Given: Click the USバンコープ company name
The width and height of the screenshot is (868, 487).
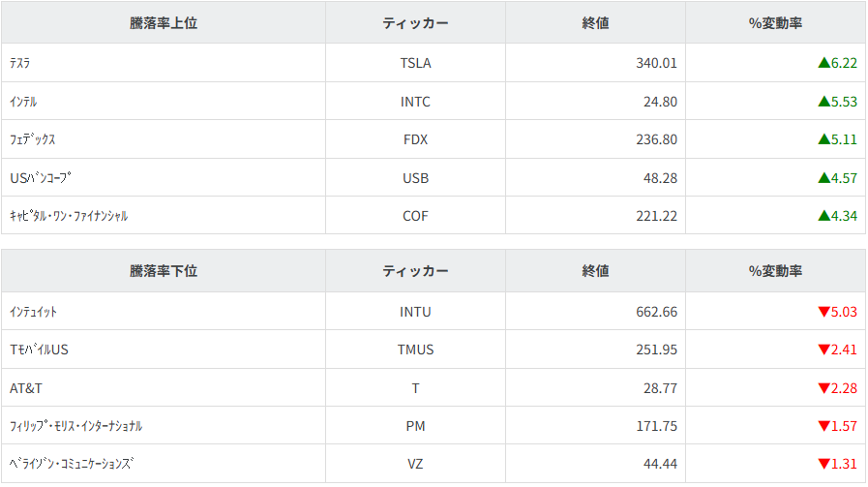Looking at the screenshot, I should (x=41, y=178).
